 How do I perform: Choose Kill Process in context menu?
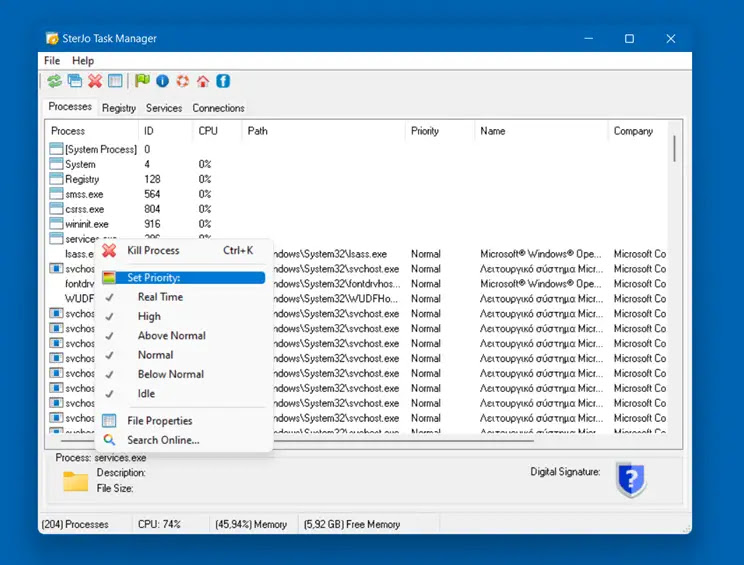tap(183, 250)
